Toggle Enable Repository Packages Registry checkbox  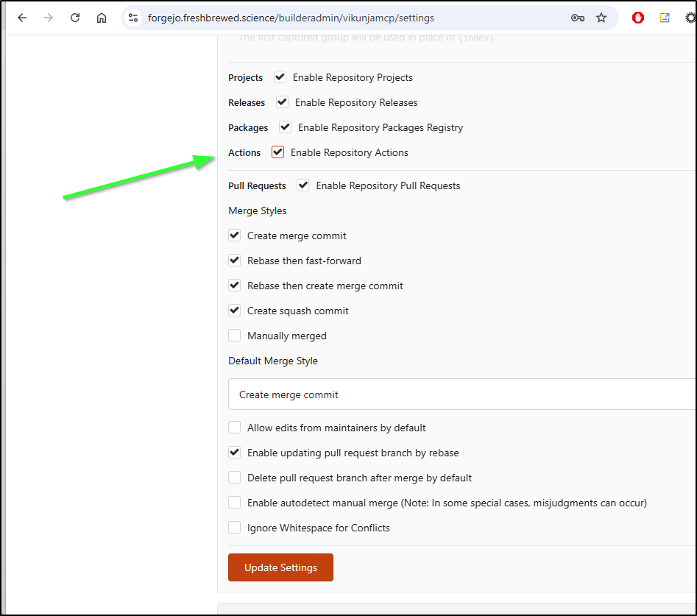click(x=286, y=127)
